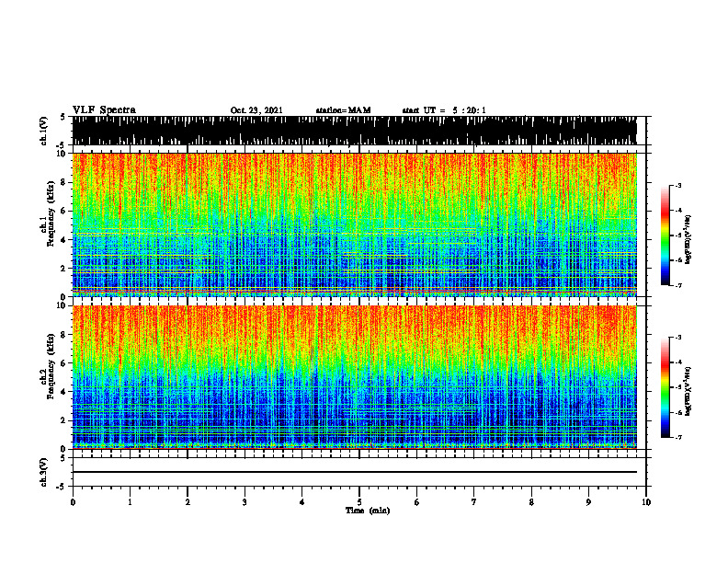The height and width of the screenshot is (563, 728).
Task: Click the "-4" tick on ch.2 color bar
Action: click(x=677, y=362)
